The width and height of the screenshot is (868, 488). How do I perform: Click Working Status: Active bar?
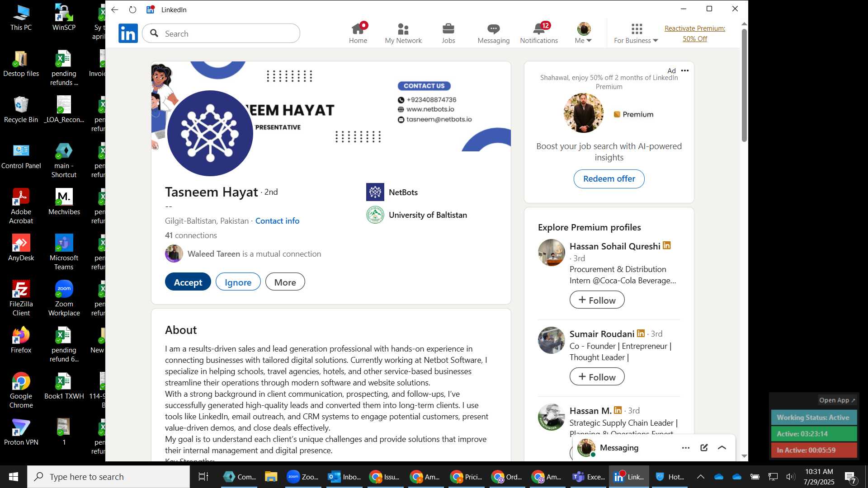813,418
